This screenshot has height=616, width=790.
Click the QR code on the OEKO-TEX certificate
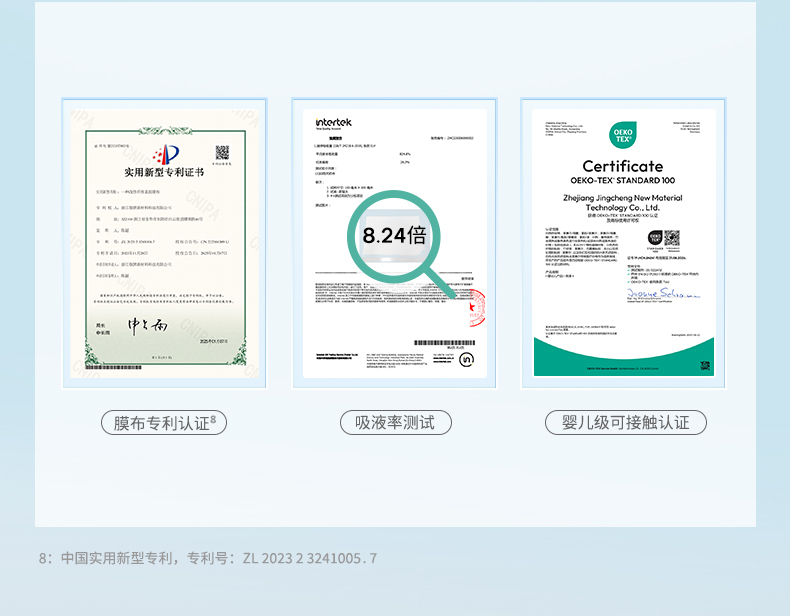(672, 238)
